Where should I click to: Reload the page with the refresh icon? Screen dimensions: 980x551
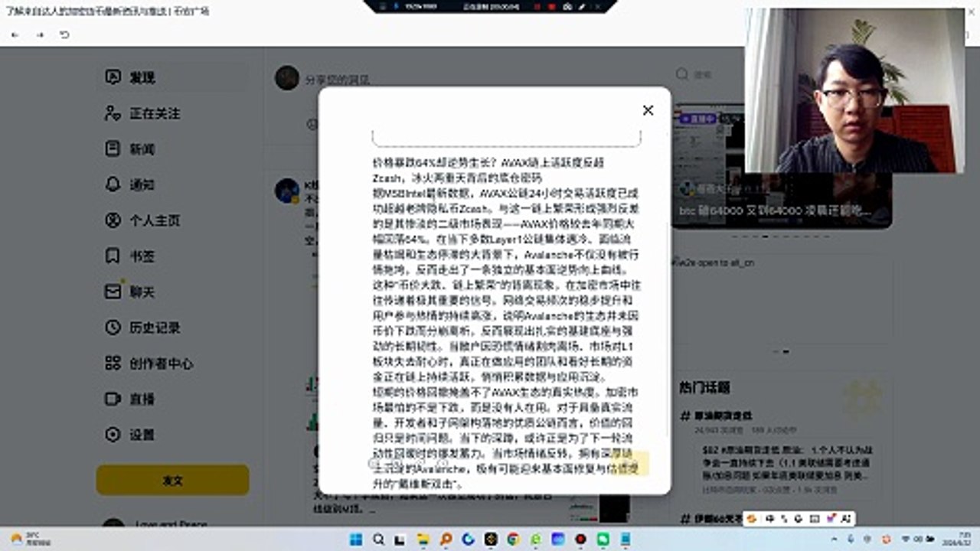(65, 35)
